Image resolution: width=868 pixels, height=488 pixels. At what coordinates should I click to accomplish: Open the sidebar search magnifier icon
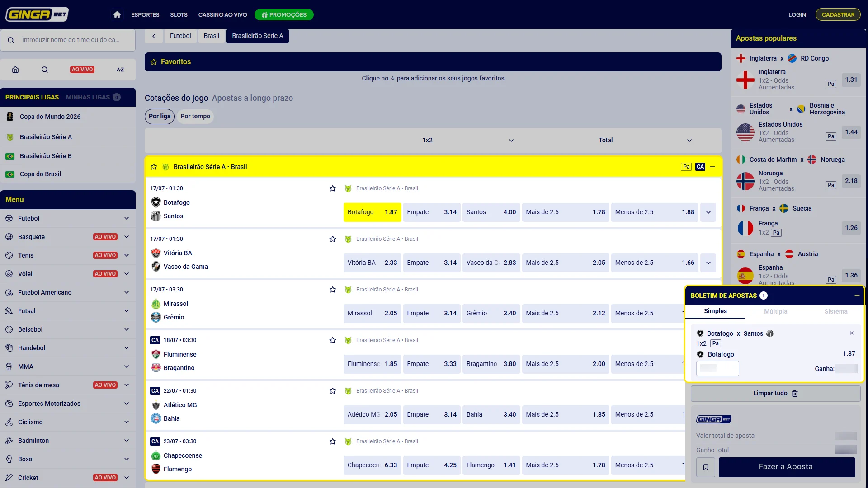point(45,70)
